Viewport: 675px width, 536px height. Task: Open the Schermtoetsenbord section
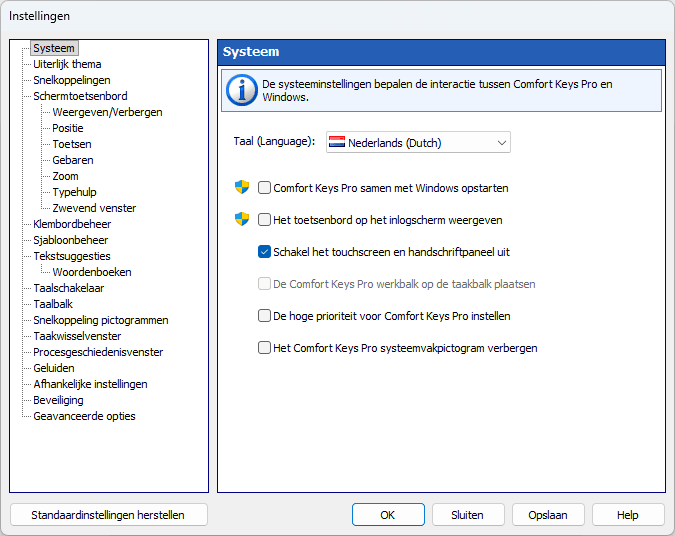(81, 96)
